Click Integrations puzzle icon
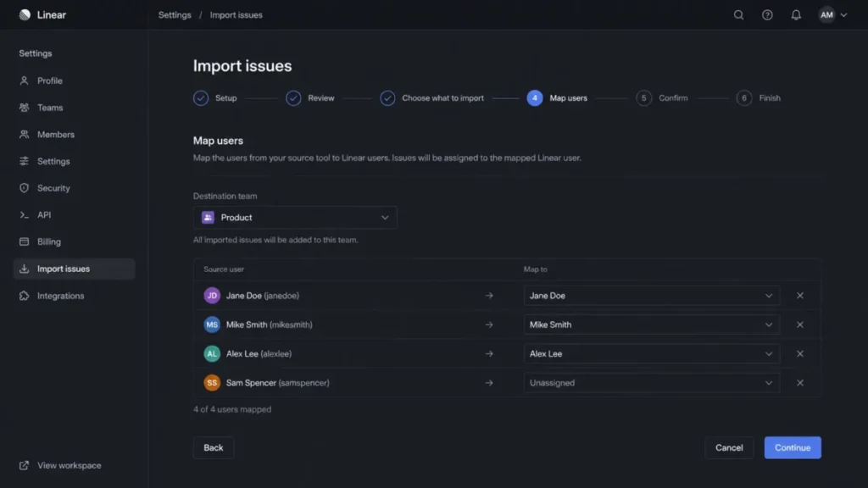 24,296
